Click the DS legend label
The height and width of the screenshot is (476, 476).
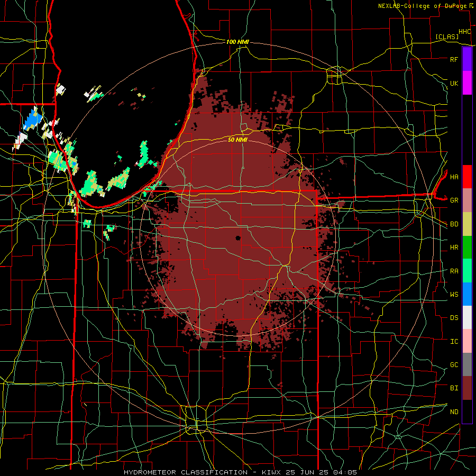coord(454,318)
